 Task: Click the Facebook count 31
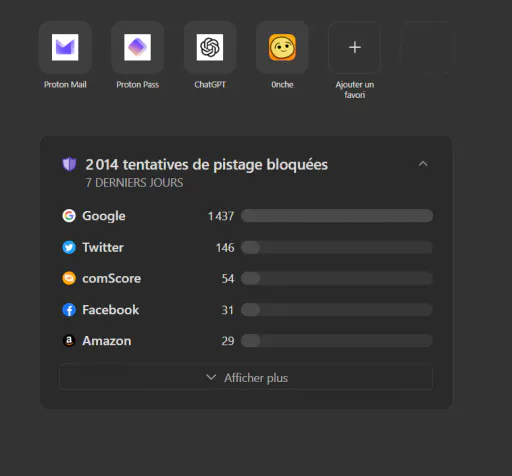click(x=228, y=310)
